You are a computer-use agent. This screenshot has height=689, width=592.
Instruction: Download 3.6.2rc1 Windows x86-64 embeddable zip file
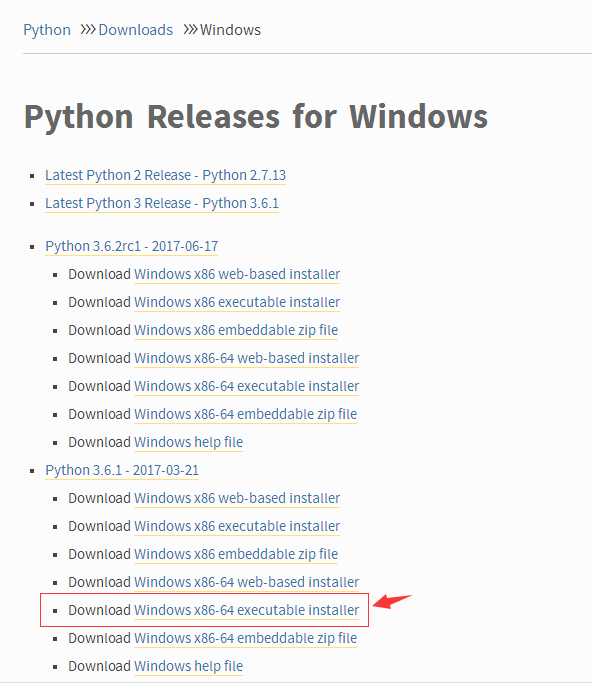click(x=245, y=414)
